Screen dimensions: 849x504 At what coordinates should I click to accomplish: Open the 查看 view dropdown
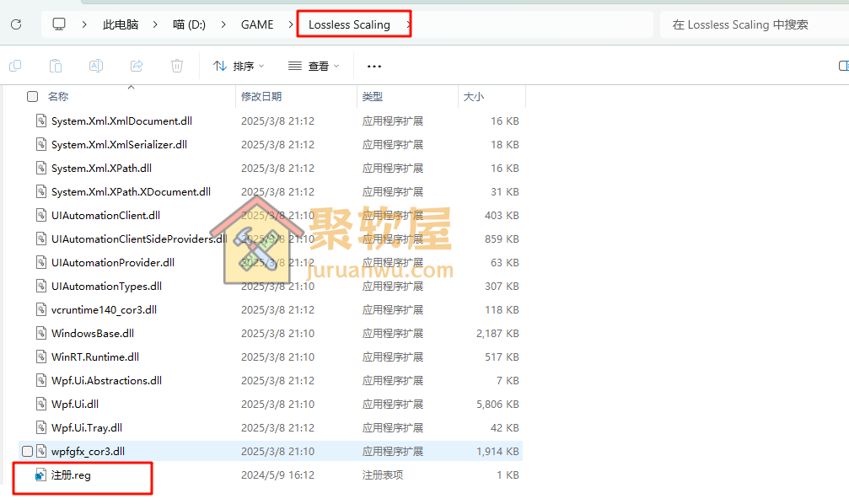pos(314,65)
